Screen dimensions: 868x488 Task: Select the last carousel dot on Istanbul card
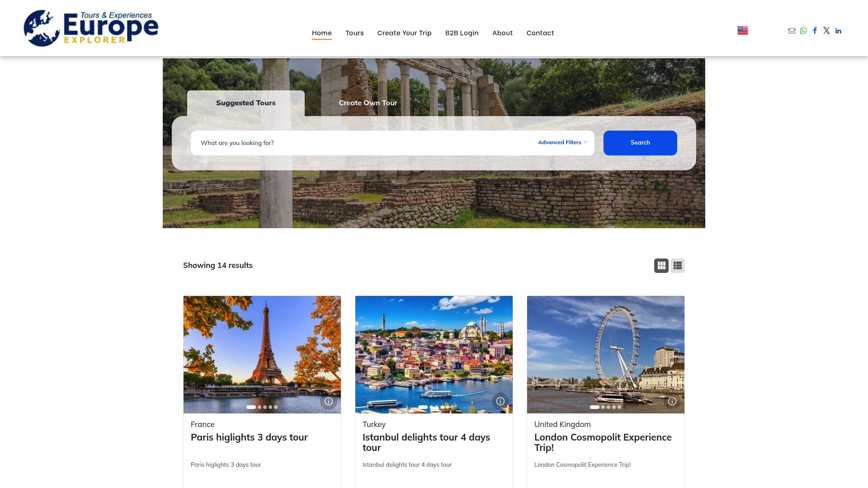[448, 407]
